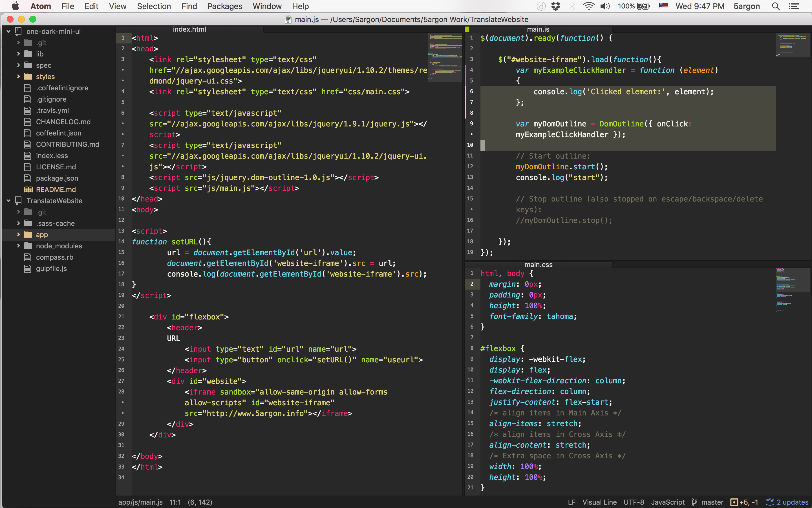Click the Bluetooth menu bar icon
Image resolution: width=812 pixels, height=508 pixels.
(572, 6)
